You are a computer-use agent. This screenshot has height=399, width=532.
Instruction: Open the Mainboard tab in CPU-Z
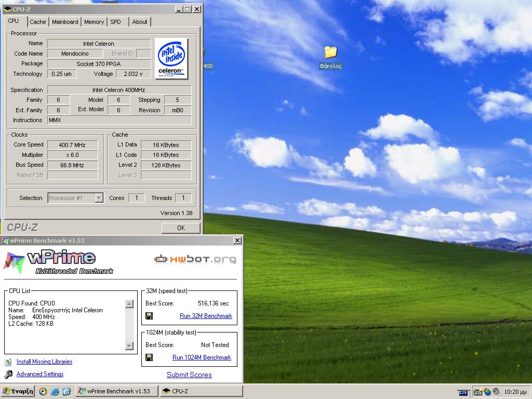pyautogui.click(x=65, y=22)
